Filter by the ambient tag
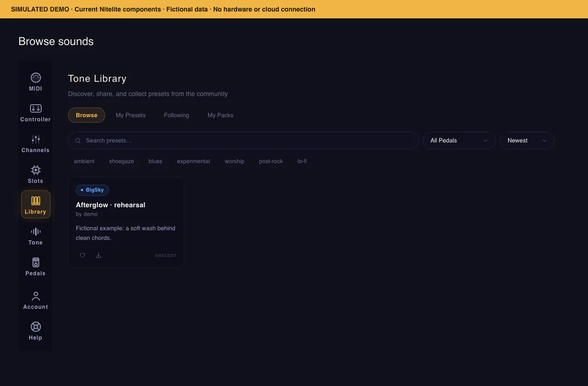This screenshot has width=588, height=386. pyautogui.click(x=84, y=161)
